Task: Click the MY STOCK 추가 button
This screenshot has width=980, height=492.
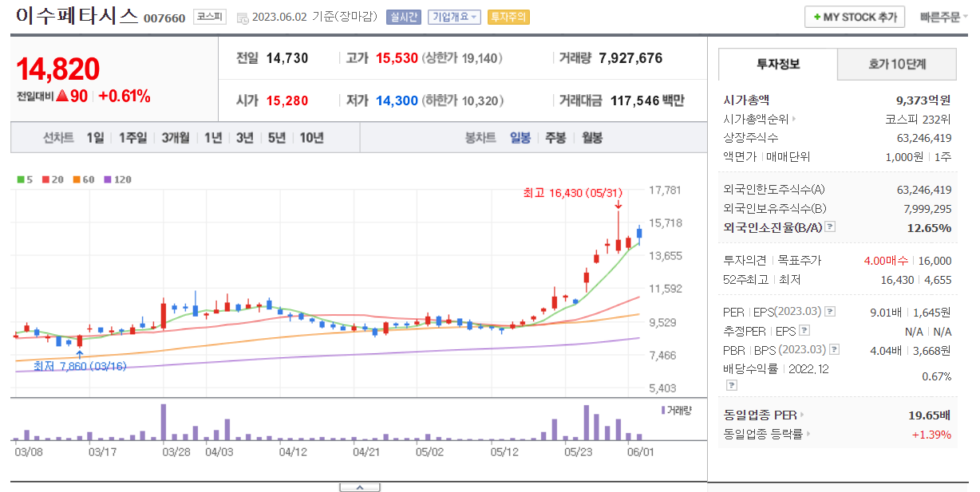Action: tap(855, 17)
